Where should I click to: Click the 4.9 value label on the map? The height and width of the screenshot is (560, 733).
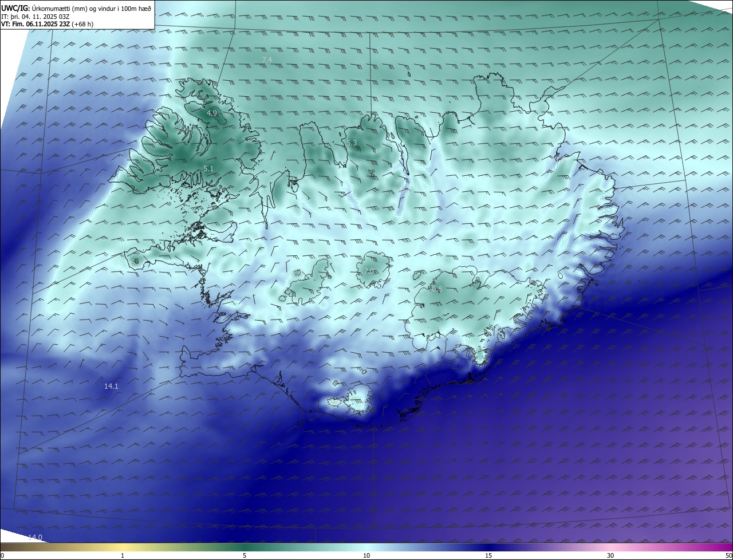(x=212, y=113)
